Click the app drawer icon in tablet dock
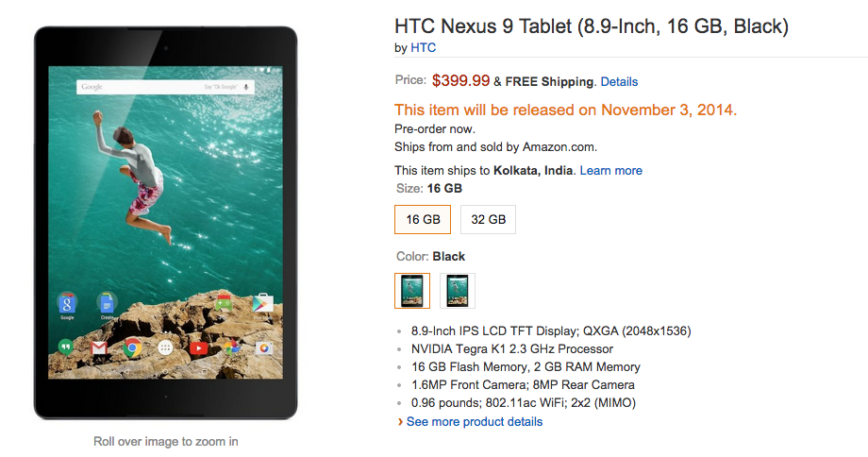This screenshot has width=868, height=457. tap(165, 348)
